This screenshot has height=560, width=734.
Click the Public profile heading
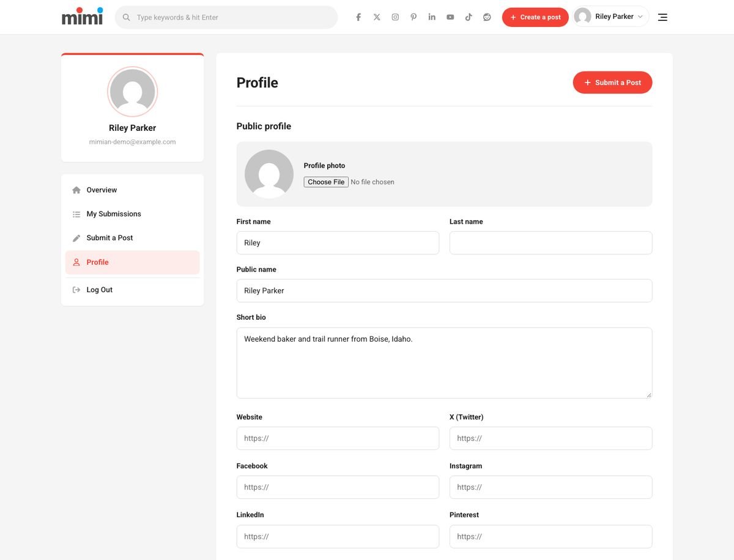(x=264, y=126)
